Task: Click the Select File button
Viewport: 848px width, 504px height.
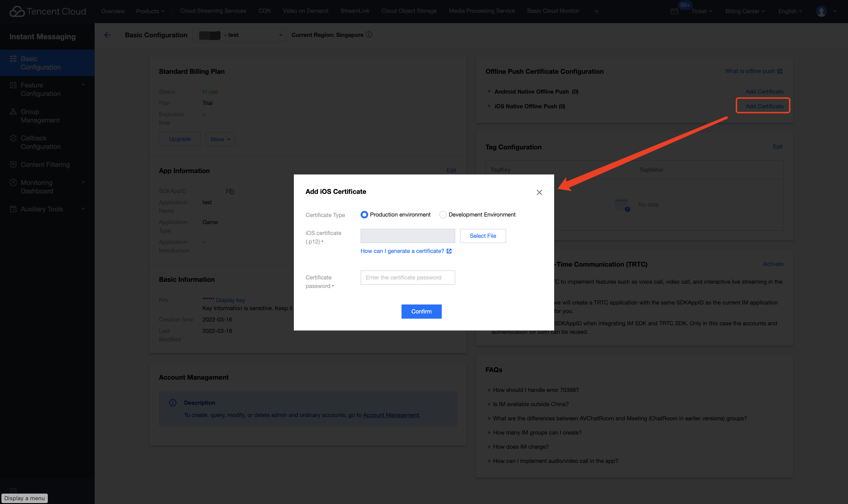Action: tap(483, 236)
